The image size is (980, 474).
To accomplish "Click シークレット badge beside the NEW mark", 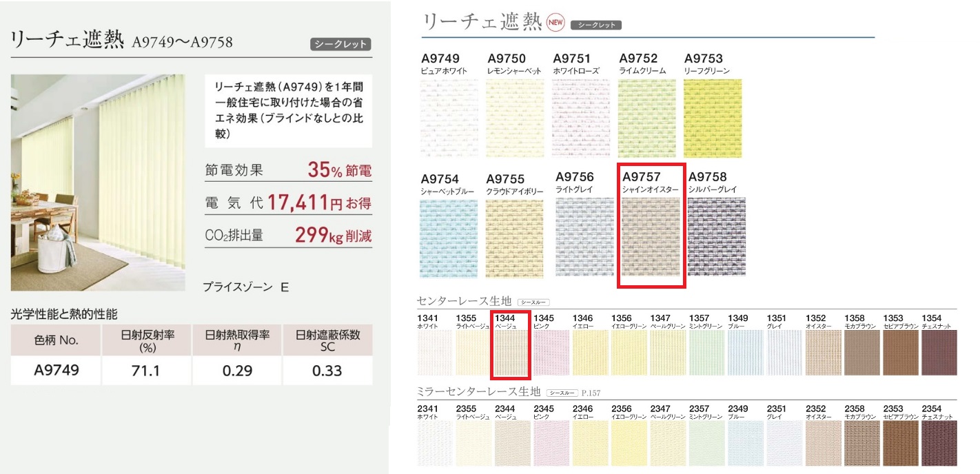I will 597,25.
